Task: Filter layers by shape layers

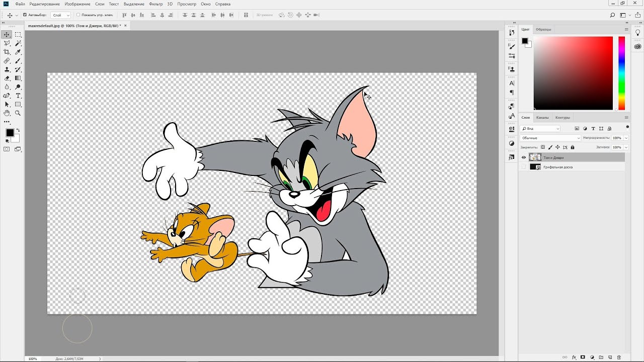Action: tap(601, 129)
